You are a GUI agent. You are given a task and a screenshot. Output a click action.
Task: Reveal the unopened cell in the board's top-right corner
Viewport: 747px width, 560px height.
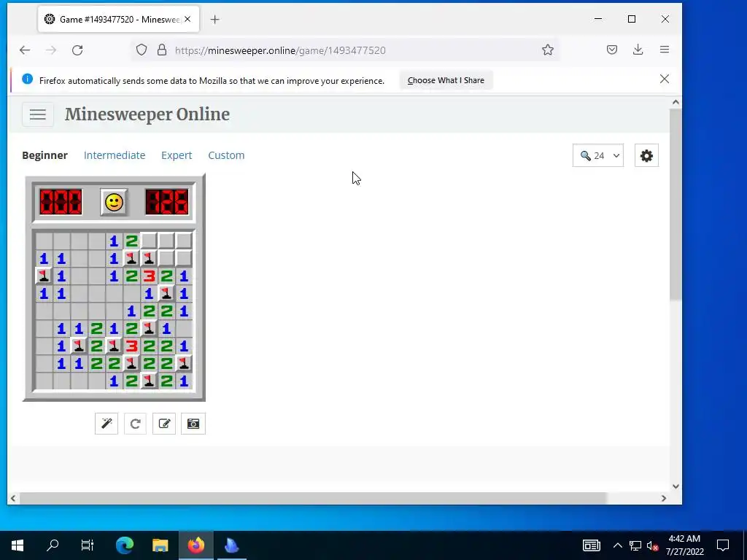tap(184, 241)
